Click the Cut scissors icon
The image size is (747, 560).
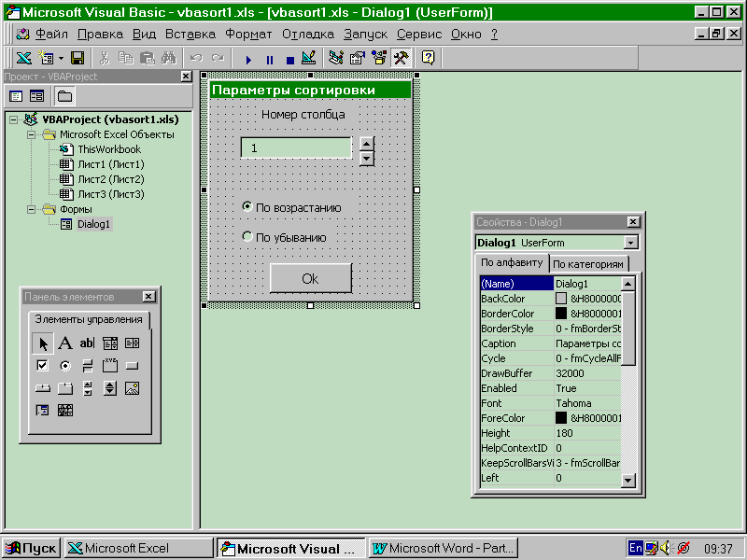104,58
